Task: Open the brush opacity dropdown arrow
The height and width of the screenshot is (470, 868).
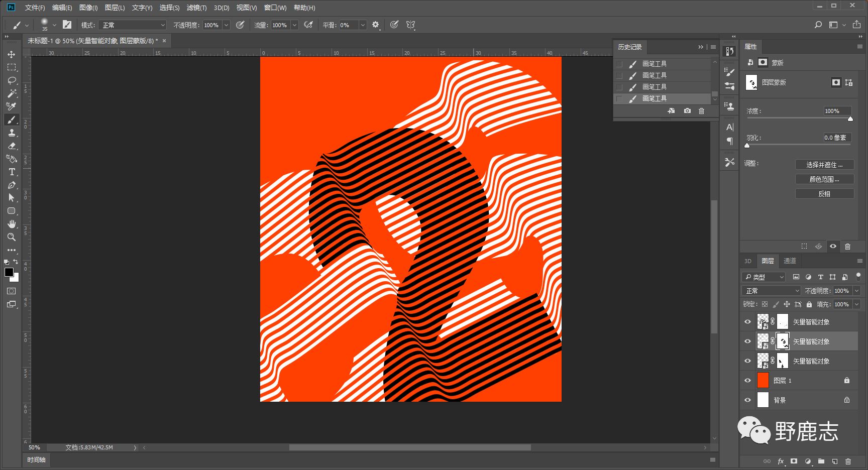Action: pos(226,25)
